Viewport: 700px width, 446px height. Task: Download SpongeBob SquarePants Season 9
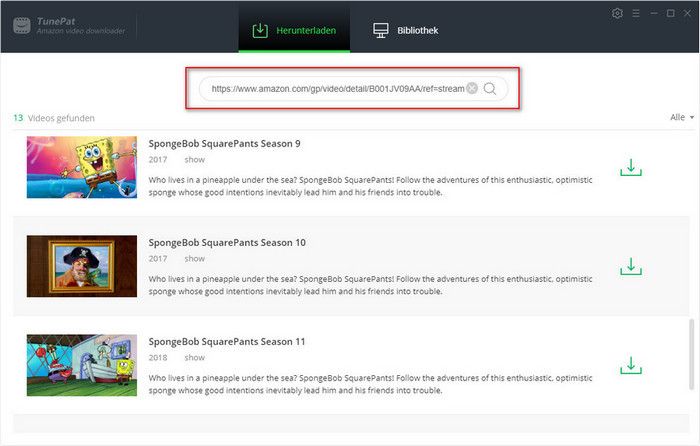point(631,167)
